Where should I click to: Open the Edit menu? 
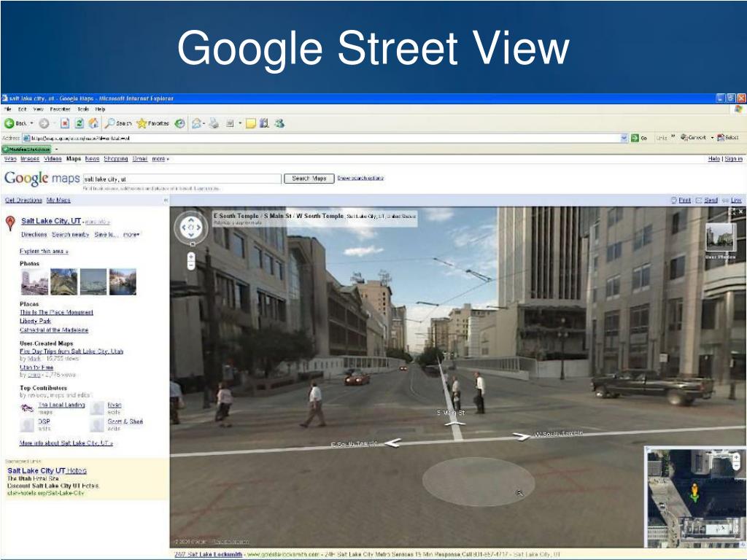point(23,109)
